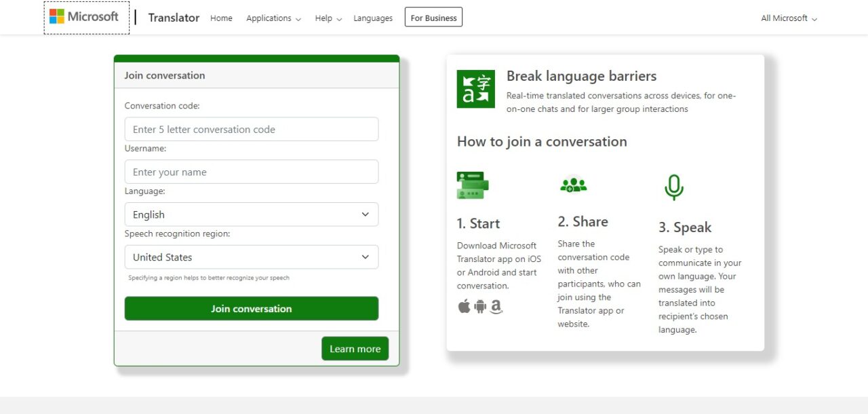Click the Apple iOS store icon

coord(464,307)
